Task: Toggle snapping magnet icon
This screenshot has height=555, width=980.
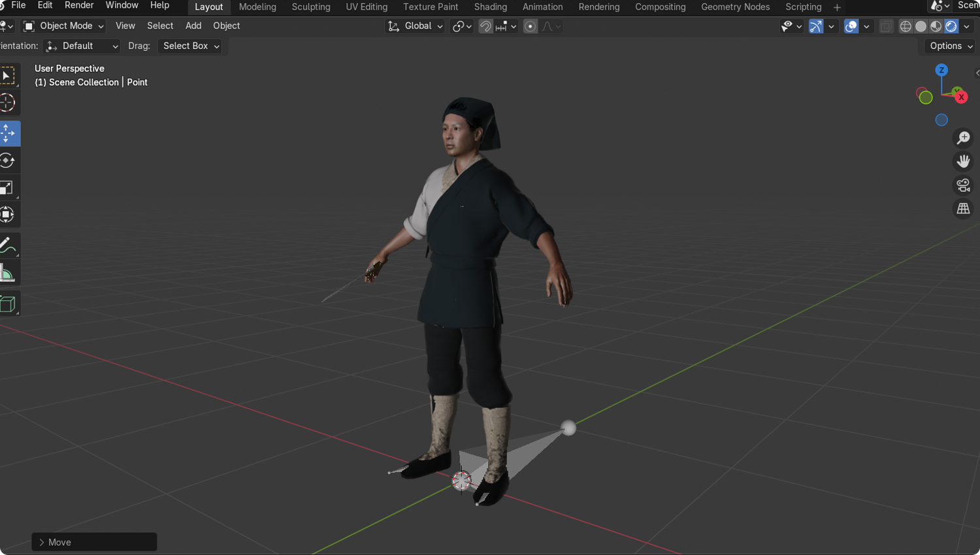Action: (x=485, y=26)
